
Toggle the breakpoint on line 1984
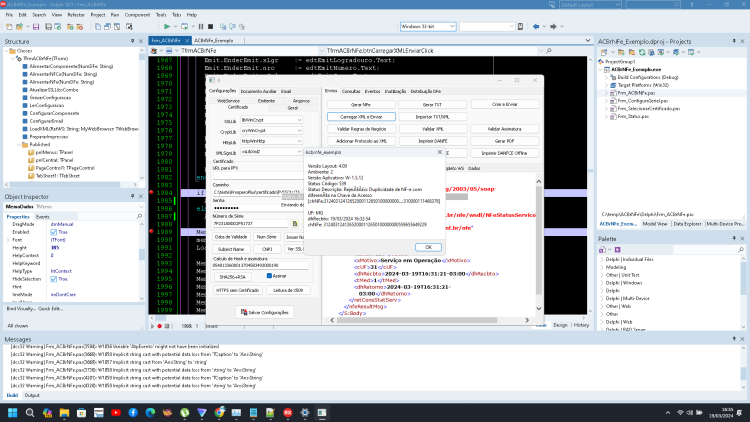[152, 192]
